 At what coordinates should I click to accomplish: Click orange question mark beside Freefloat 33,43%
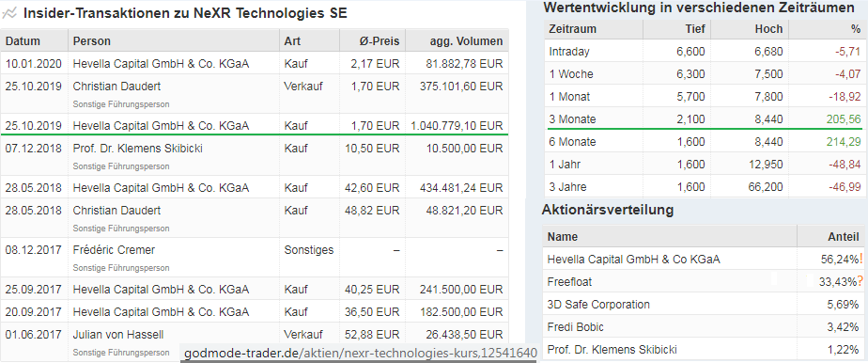tap(860, 281)
